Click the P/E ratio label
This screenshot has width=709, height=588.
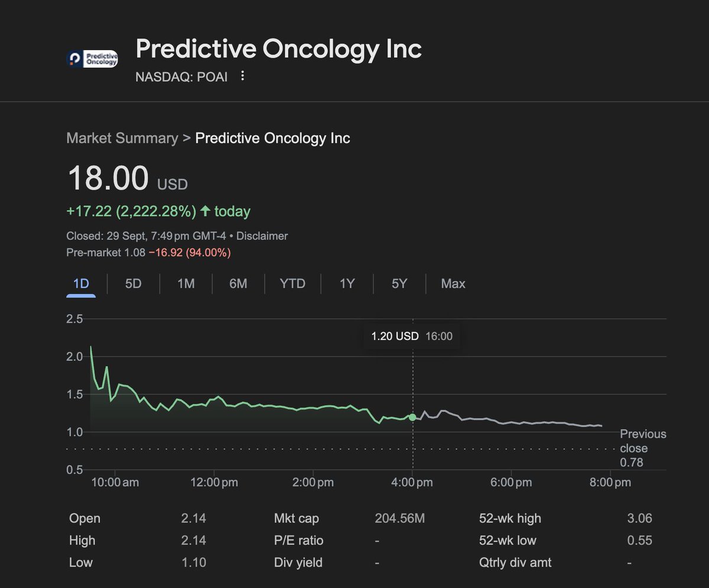tap(299, 540)
